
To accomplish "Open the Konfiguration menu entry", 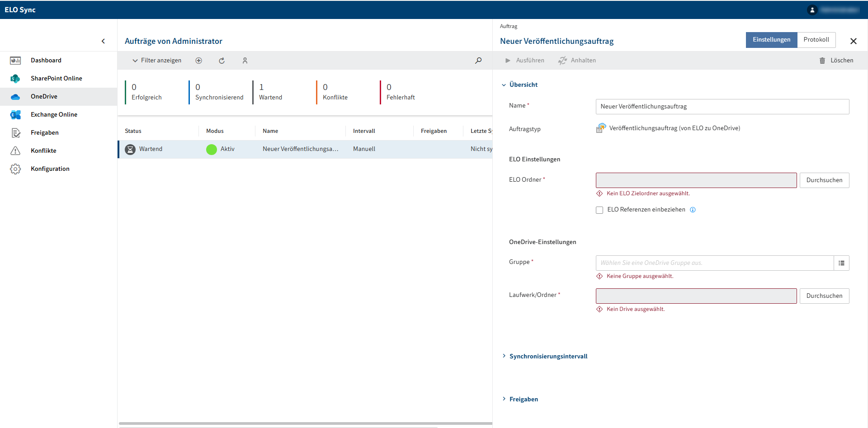I will [50, 169].
